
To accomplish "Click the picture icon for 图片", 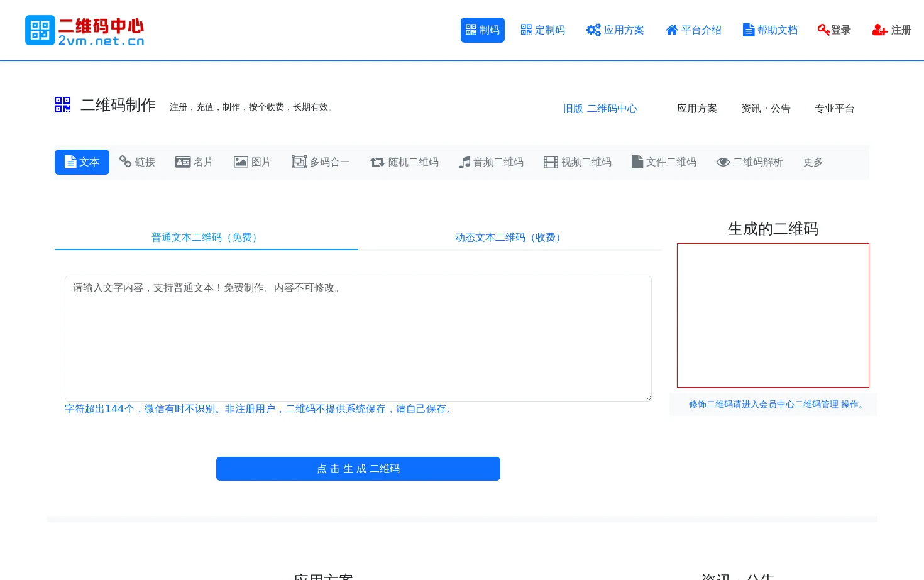I will [x=241, y=162].
